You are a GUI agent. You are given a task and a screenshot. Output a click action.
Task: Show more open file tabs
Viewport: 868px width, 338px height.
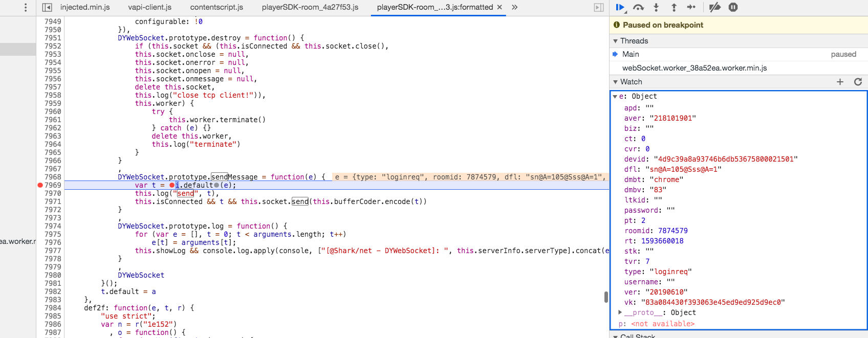(514, 7)
